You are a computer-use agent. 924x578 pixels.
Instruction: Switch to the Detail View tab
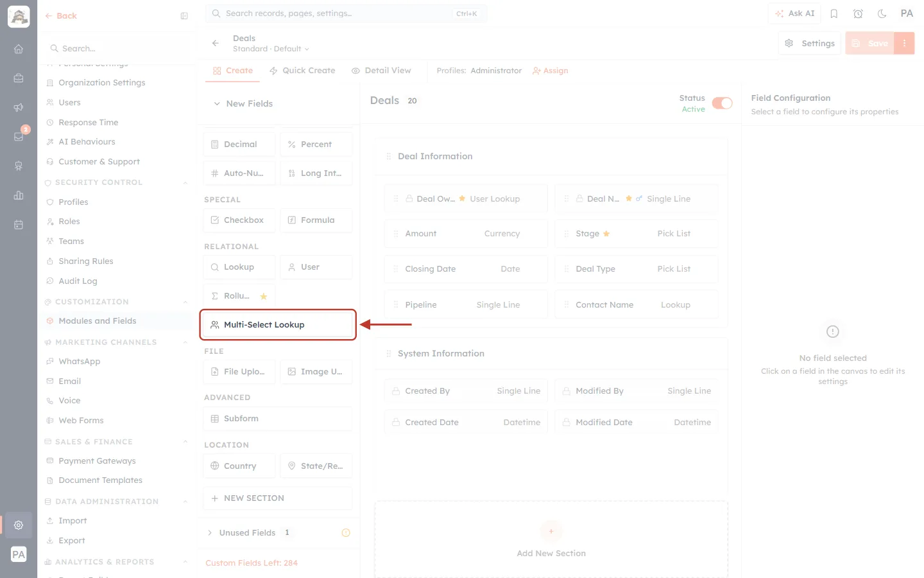pos(381,71)
